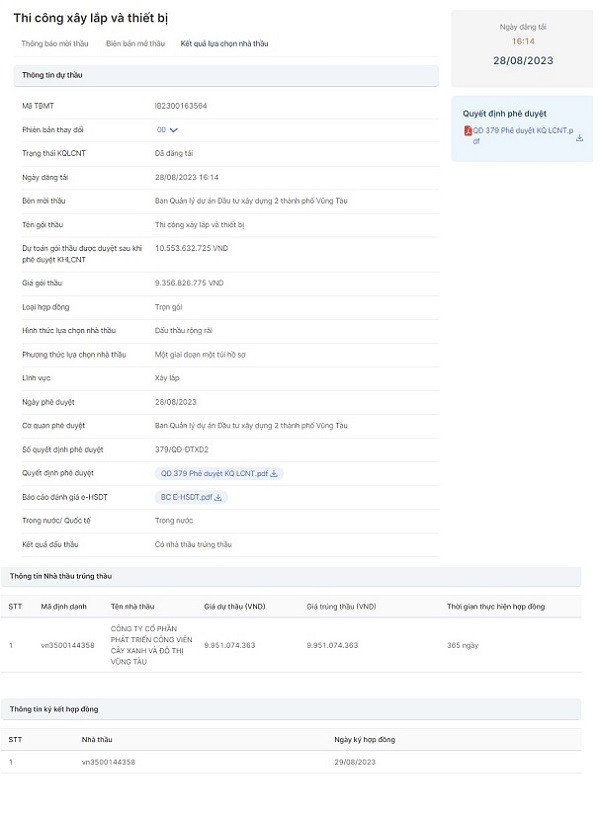This screenshot has height=816, width=600.
Task: Click the TBMT code IB2300163564
Action: [181, 106]
